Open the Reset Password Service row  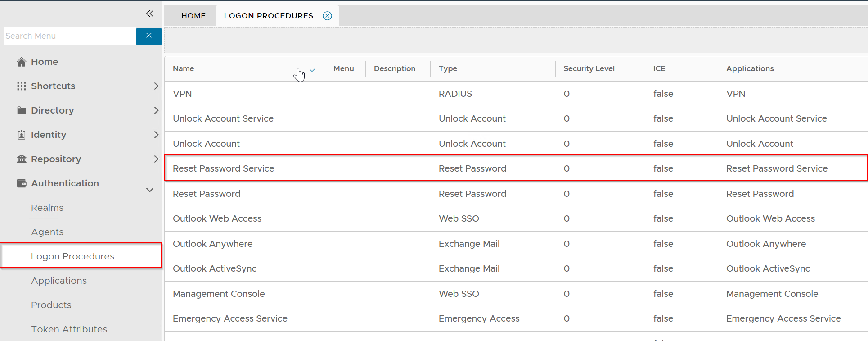pyautogui.click(x=223, y=168)
